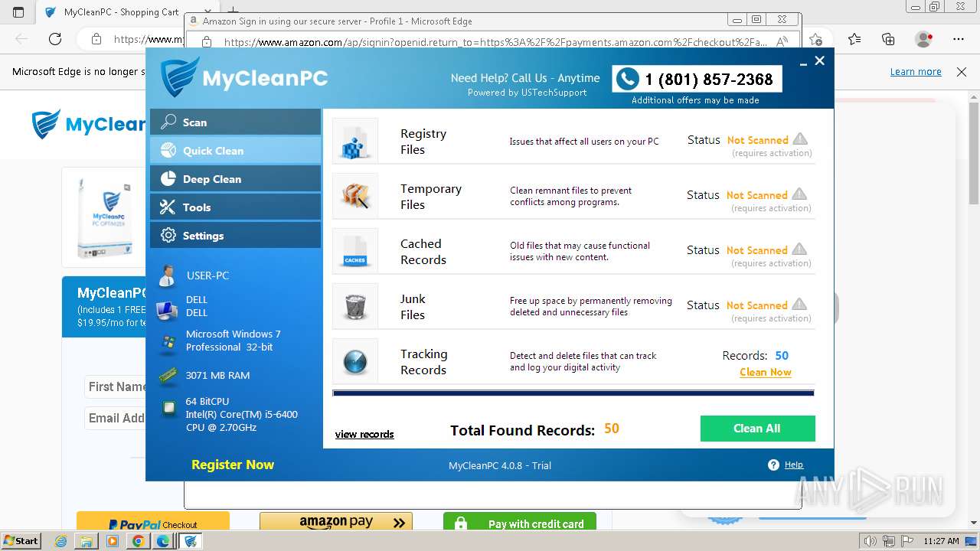The image size is (980, 551).
Task: Open Edge Favorites star icon
Action: tap(854, 39)
